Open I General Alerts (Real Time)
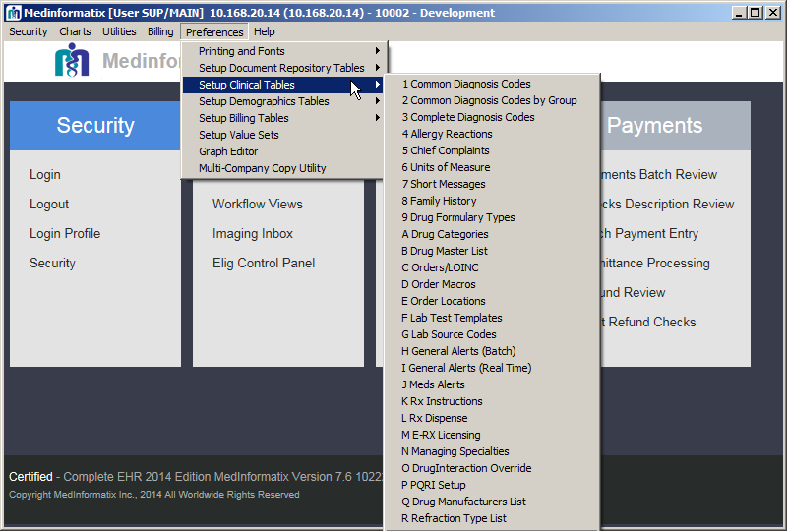788x532 pixels. point(492,368)
